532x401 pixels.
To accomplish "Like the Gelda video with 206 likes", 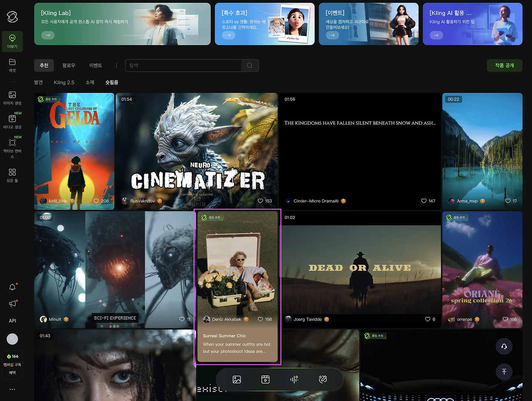I will coord(96,201).
